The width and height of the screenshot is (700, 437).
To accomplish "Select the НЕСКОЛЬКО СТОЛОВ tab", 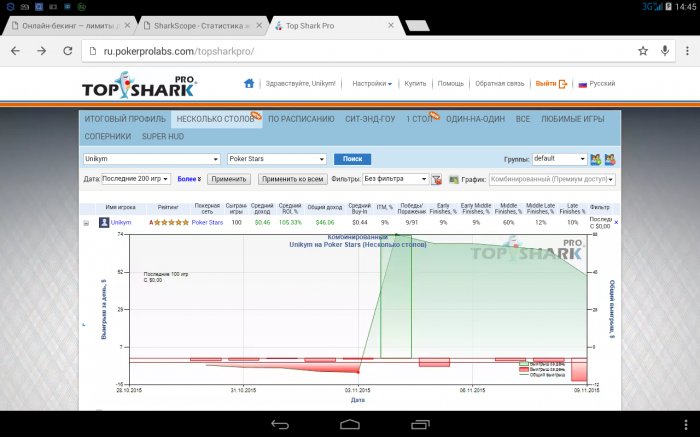I will (216, 119).
